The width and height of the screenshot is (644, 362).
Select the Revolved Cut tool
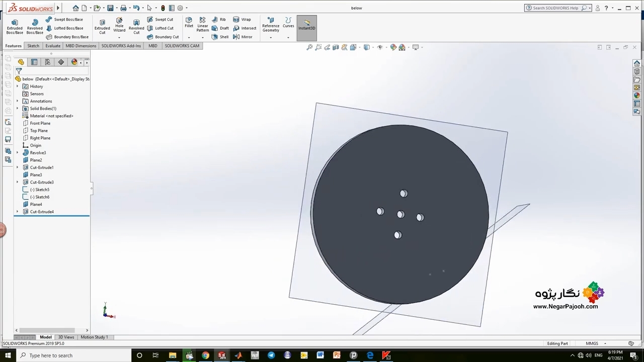click(x=136, y=27)
